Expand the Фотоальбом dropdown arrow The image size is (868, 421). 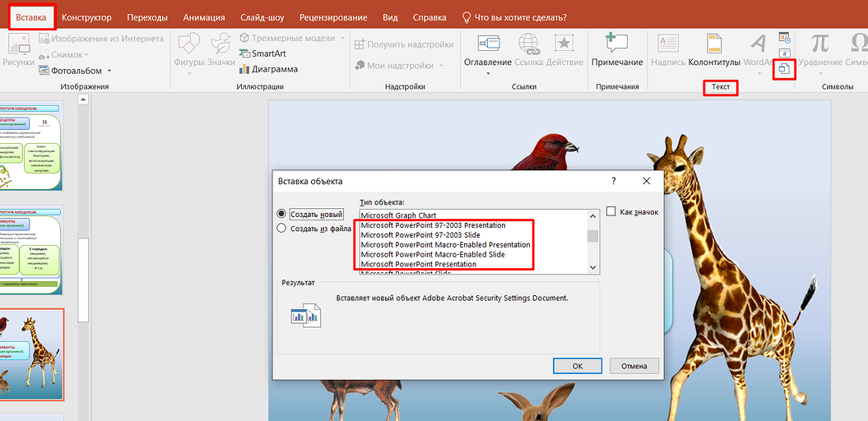coord(109,72)
